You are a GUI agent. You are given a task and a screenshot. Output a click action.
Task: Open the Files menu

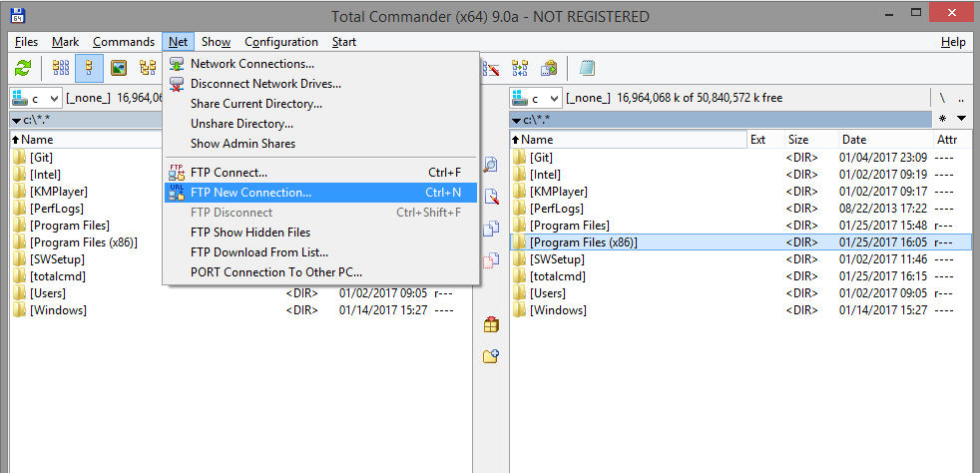pyautogui.click(x=26, y=42)
